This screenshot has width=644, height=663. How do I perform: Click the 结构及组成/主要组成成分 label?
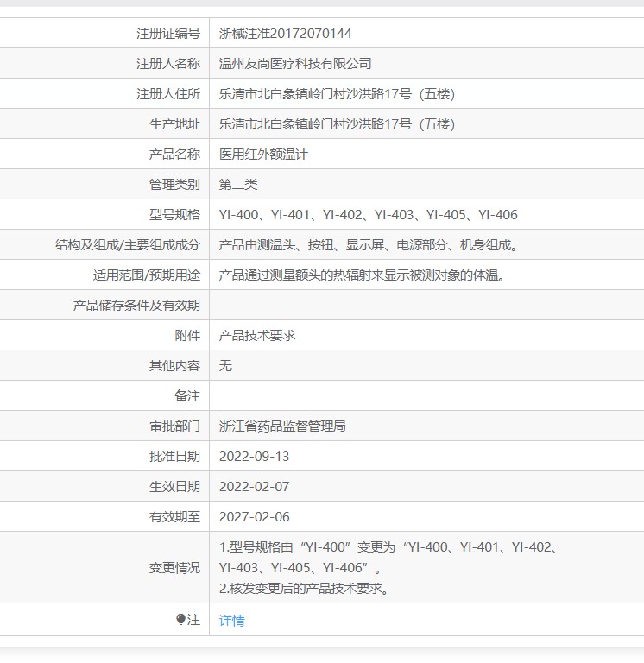click(127, 245)
